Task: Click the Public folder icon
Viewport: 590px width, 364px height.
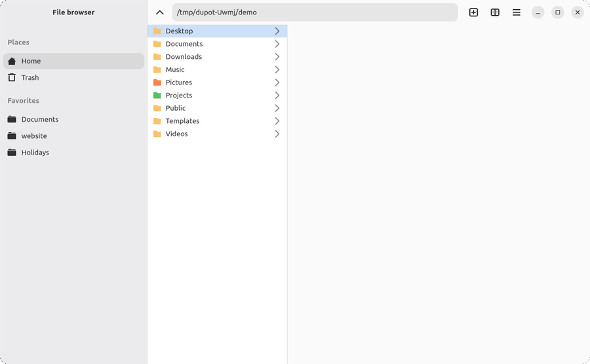Action: coord(157,108)
